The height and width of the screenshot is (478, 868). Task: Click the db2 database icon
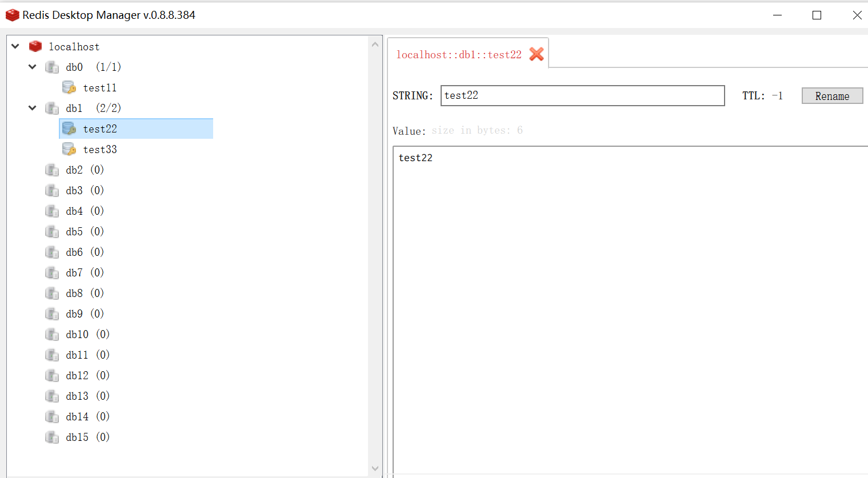[x=52, y=170]
